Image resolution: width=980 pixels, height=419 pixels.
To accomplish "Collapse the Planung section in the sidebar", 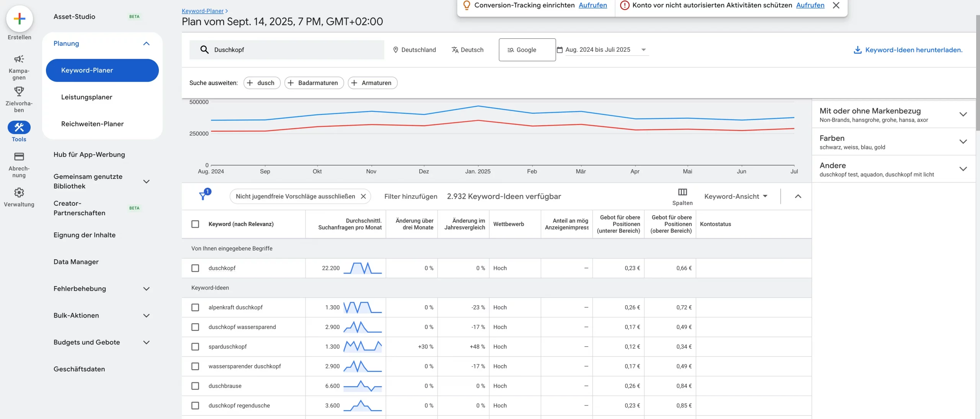I will [x=147, y=43].
